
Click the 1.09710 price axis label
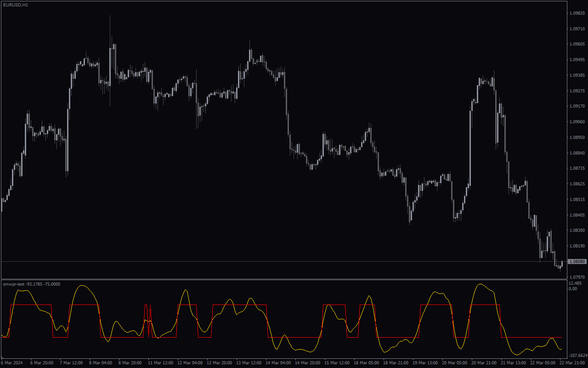click(x=577, y=29)
